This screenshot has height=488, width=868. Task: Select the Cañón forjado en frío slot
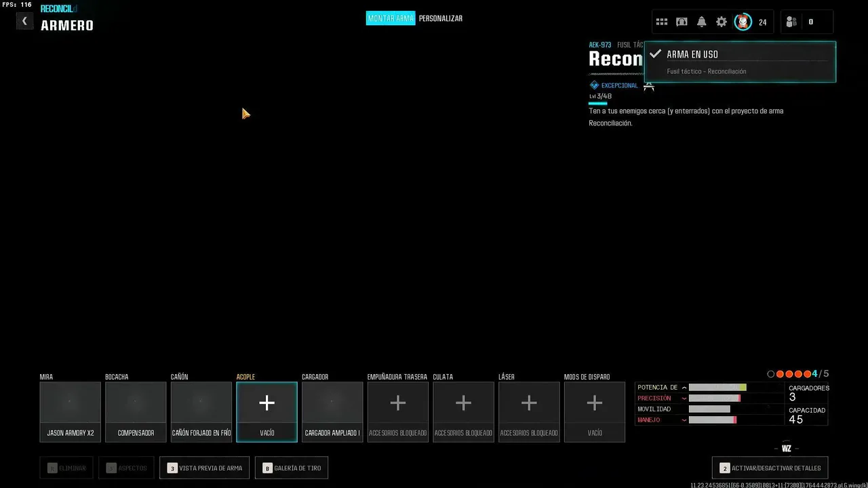[x=201, y=411]
